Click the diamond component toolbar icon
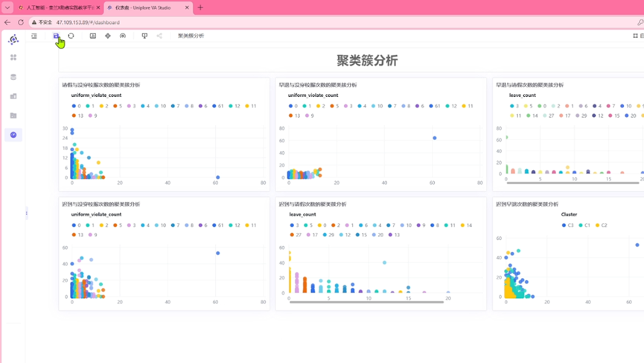 tap(108, 36)
